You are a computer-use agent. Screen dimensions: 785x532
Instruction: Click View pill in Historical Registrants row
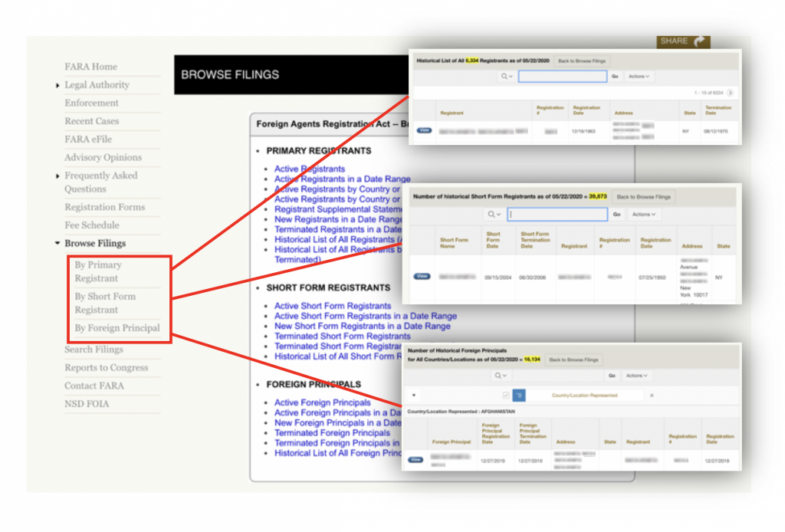[424, 130]
